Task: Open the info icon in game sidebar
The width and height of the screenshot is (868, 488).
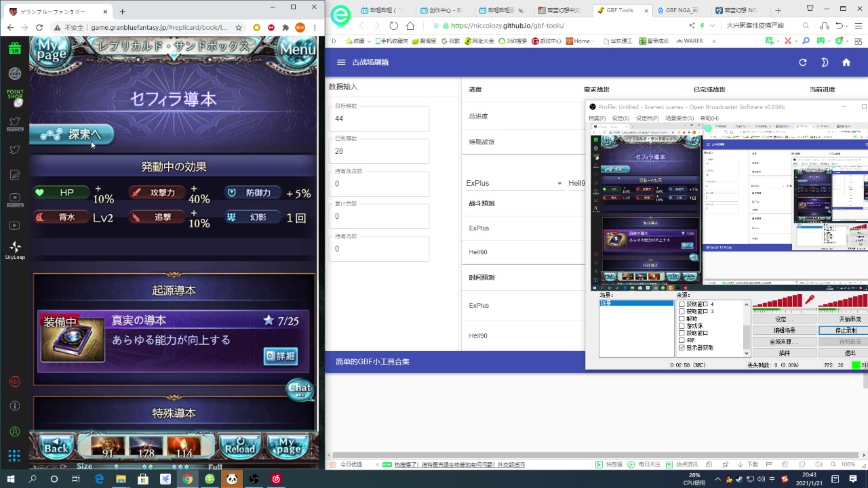Action: tap(15, 406)
